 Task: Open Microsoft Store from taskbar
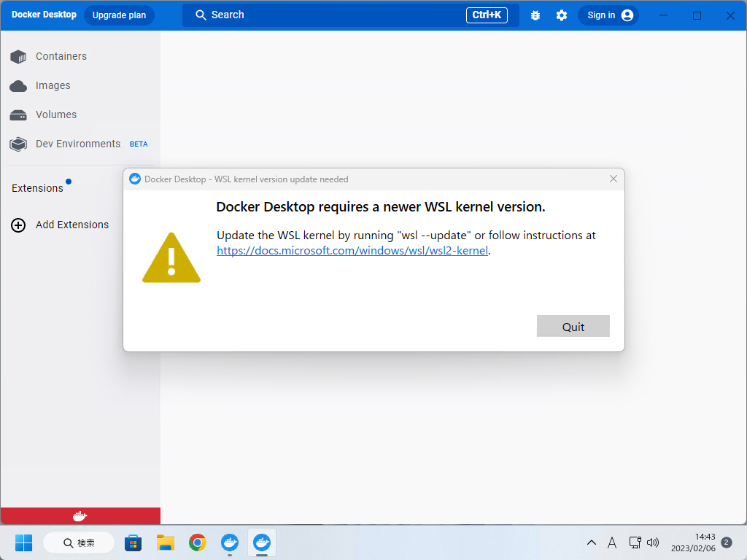(x=133, y=542)
